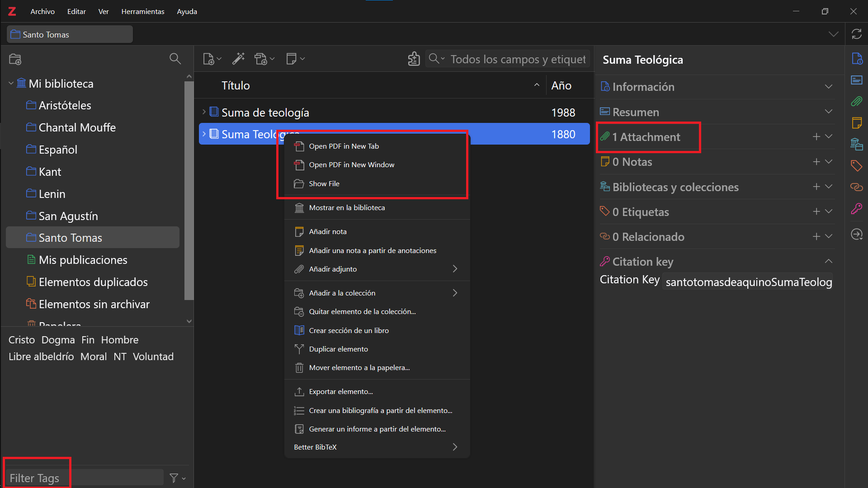The image size is (868, 488).
Task: Open the Related pane icon in the sidebar
Action: 856,187
